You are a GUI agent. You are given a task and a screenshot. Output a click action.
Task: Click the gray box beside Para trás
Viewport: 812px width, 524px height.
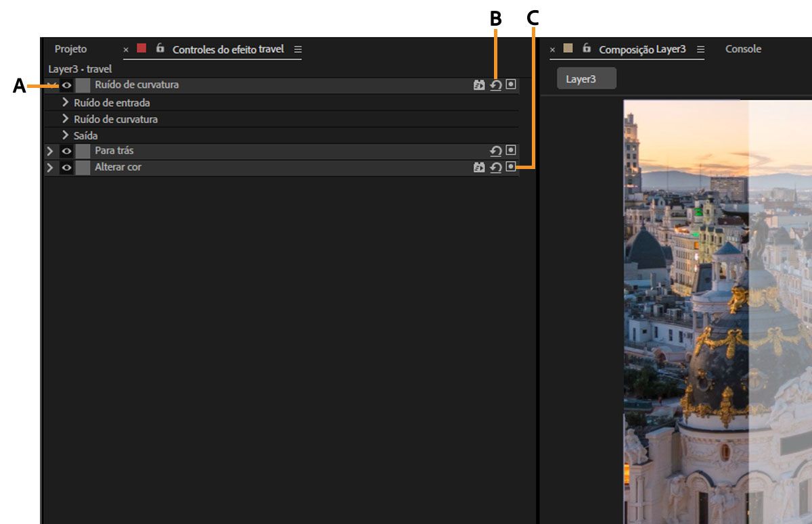(83, 151)
